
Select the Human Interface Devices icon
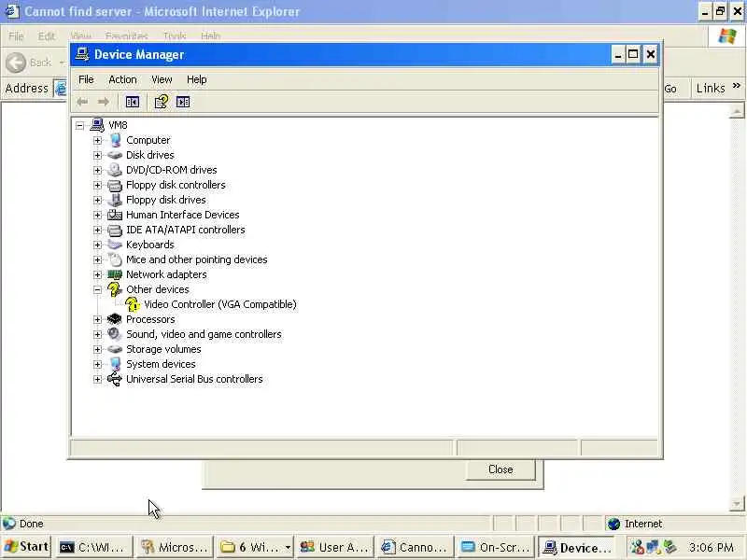click(x=115, y=215)
